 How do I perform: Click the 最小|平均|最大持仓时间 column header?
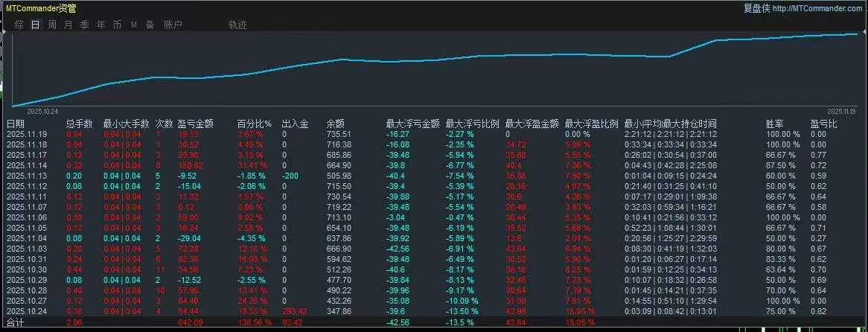[x=671, y=124]
